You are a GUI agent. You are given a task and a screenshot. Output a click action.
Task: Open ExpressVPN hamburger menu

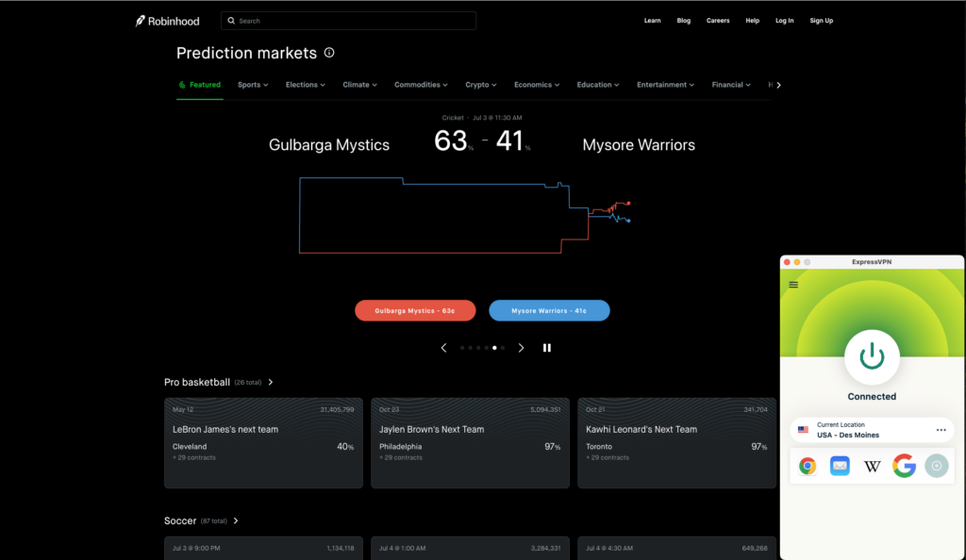[x=793, y=285]
